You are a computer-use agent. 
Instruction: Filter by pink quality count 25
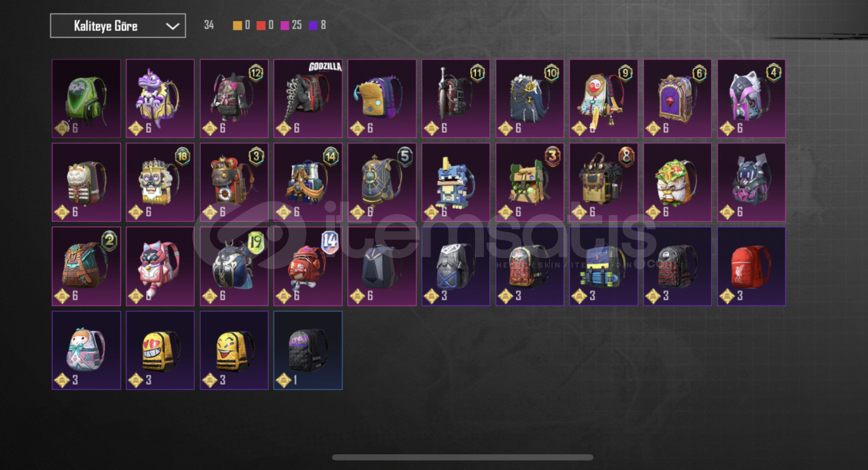pos(291,25)
